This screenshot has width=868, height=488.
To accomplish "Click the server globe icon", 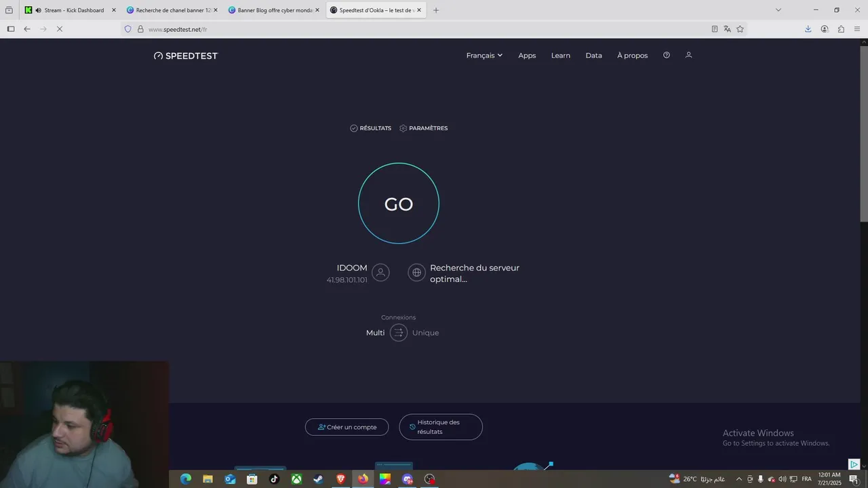I will [x=416, y=272].
